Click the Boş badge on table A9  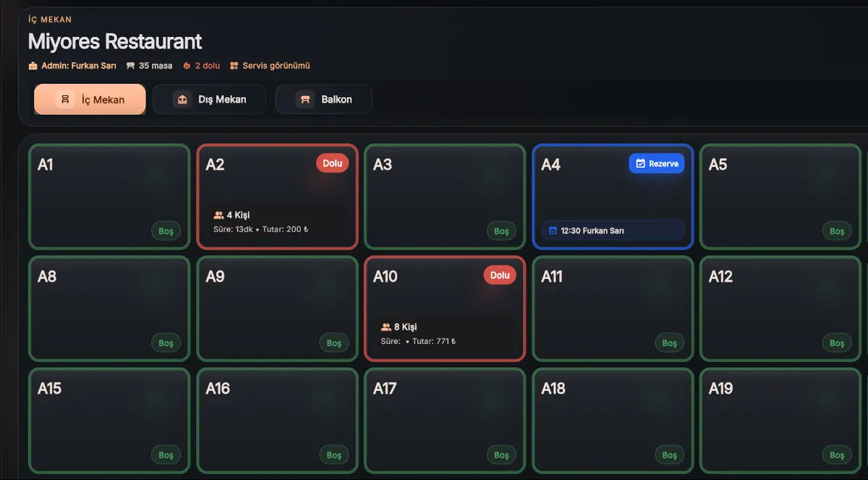click(x=333, y=343)
